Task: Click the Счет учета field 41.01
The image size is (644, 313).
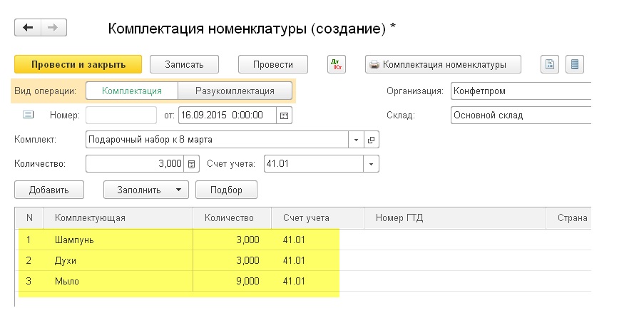Action: coord(314,164)
